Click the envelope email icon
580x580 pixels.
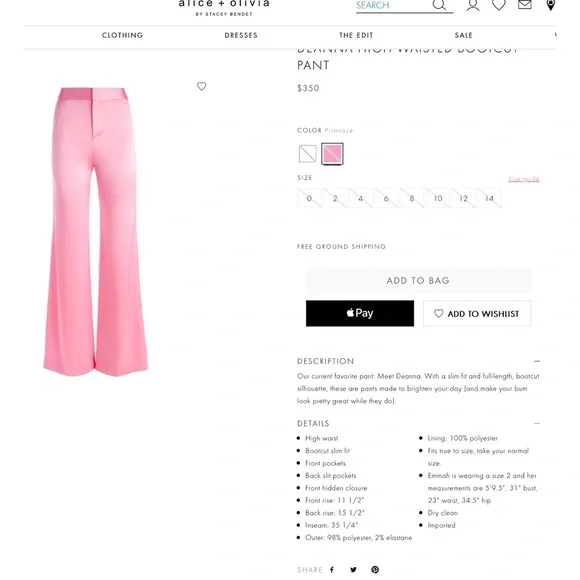coord(525,4)
